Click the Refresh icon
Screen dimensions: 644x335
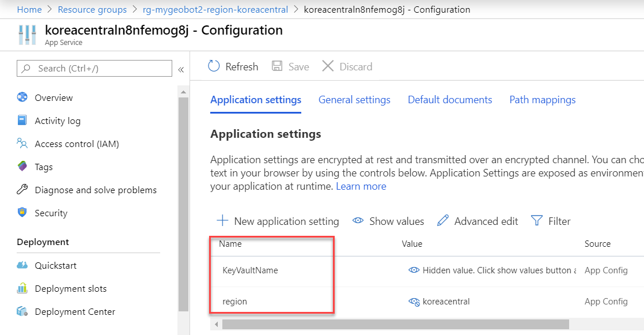coord(213,66)
